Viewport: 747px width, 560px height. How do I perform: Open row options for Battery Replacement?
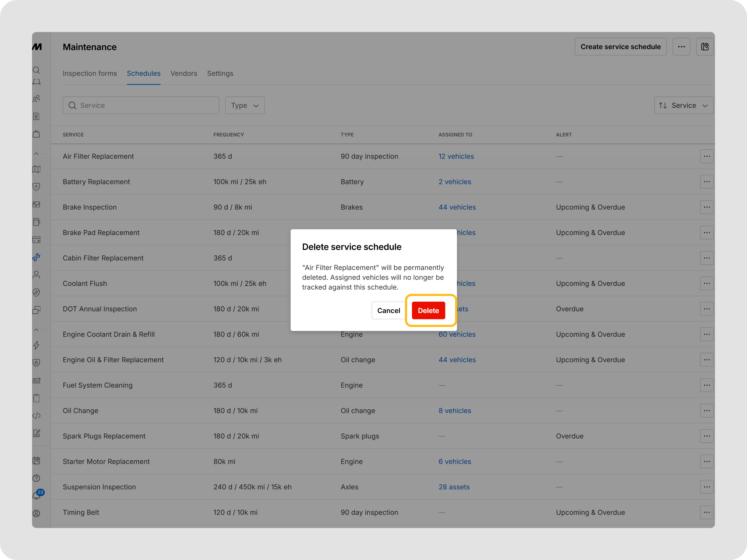[x=706, y=182]
